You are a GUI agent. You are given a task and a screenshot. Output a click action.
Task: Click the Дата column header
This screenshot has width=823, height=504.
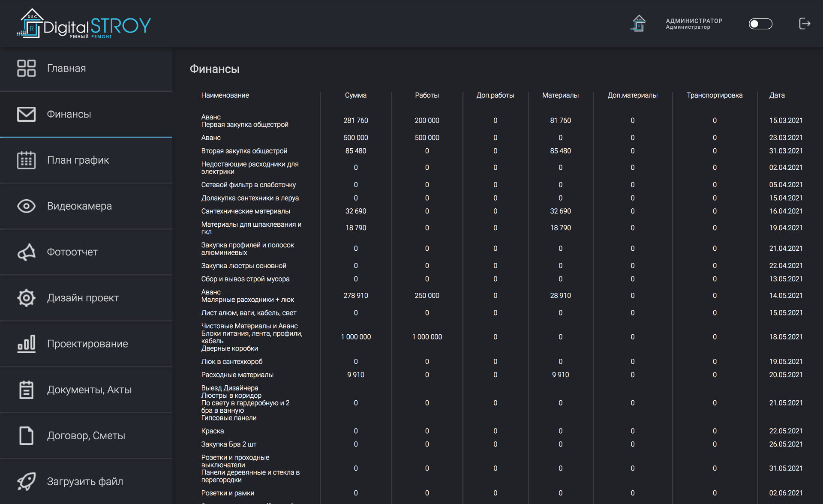pyautogui.click(x=777, y=95)
